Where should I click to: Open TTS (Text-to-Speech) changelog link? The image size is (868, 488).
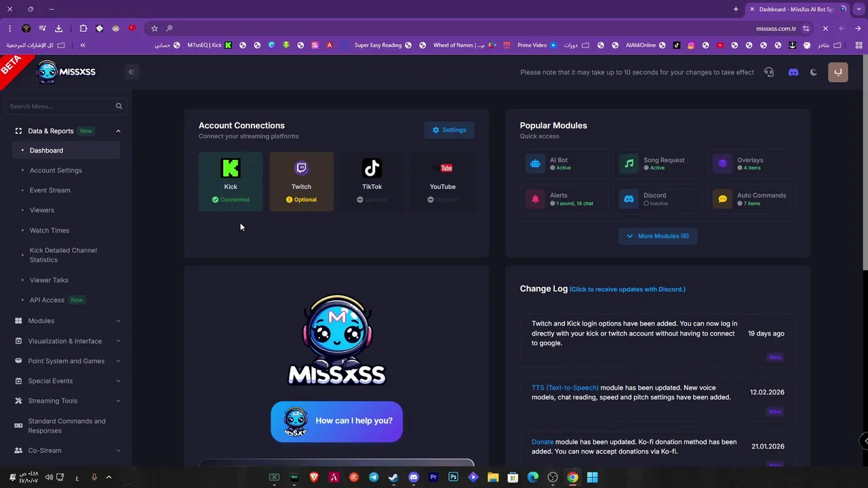click(x=565, y=388)
